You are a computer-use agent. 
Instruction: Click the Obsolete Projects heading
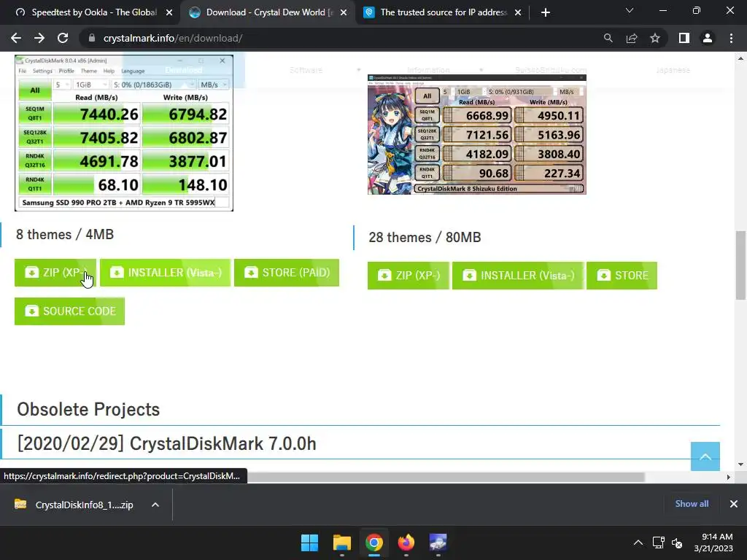(88, 410)
